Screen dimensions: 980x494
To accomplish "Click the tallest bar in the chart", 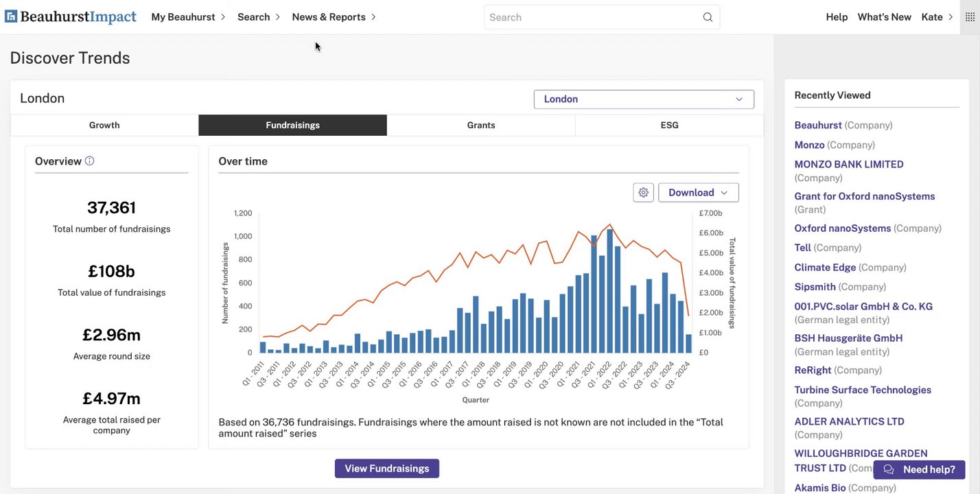I will click(609, 292).
